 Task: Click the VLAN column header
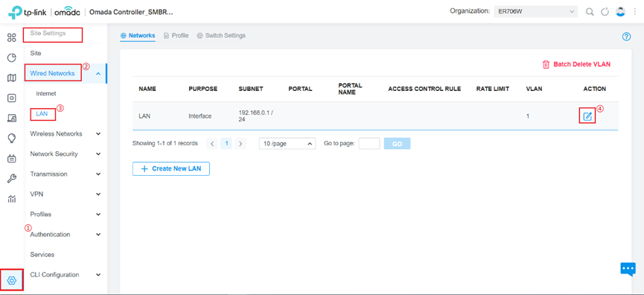pyautogui.click(x=534, y=89)
